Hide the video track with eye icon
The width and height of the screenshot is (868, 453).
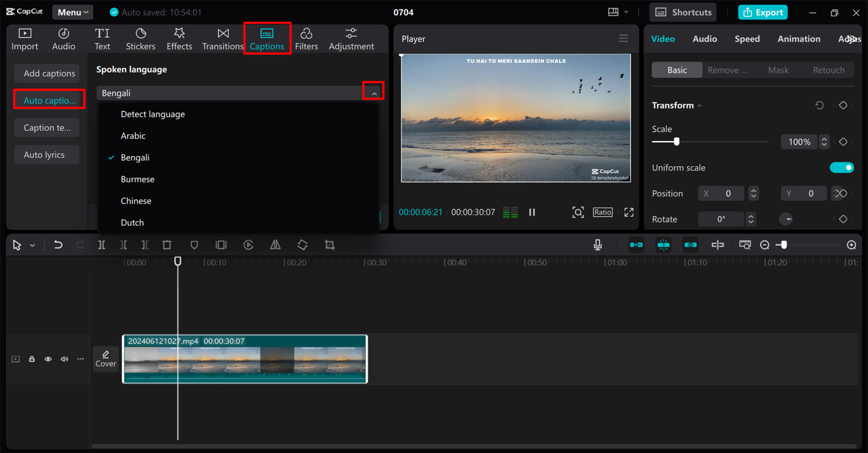point(48,359)
